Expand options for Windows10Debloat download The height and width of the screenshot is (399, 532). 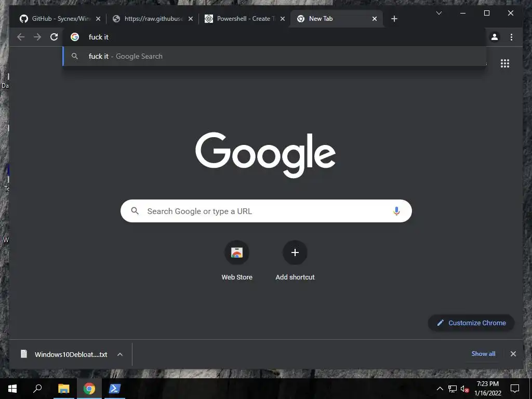point(120,354)
